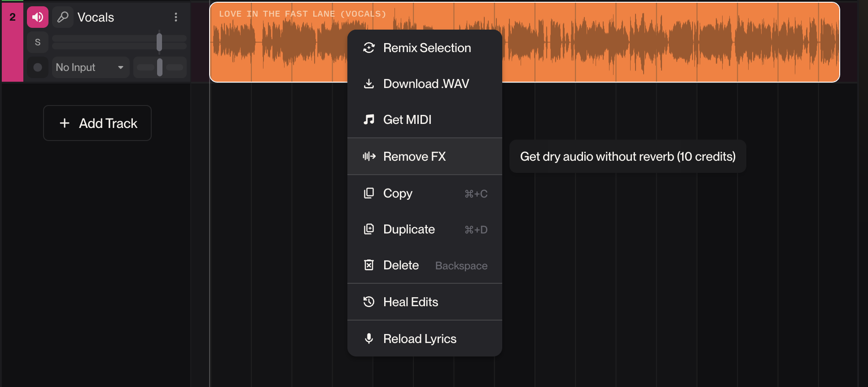The height and width of the screenshot is (387, 868).
Task: Click the Get MIDI music note icon
Action: 369,119
